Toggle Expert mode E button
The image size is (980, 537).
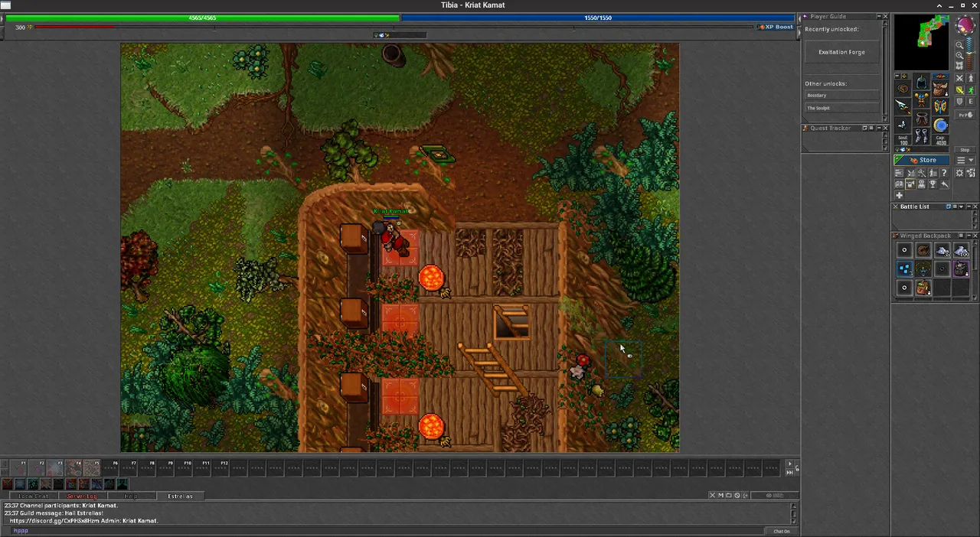coord(971,101)
